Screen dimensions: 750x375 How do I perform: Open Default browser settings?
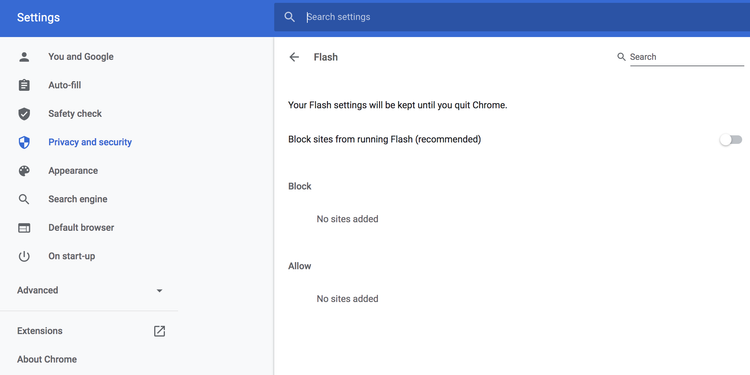(x=81, y=228)
